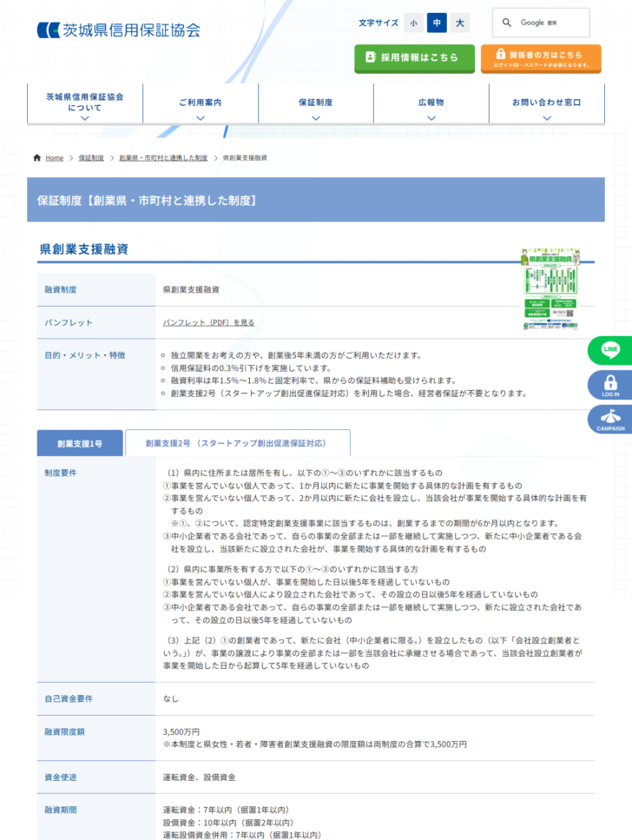Click the 3,500万円 value

point(181,731)
